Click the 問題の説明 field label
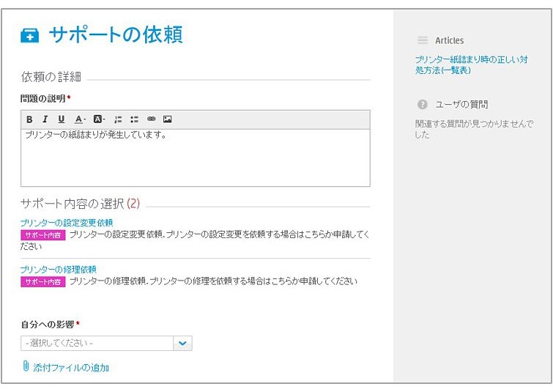 42,98
